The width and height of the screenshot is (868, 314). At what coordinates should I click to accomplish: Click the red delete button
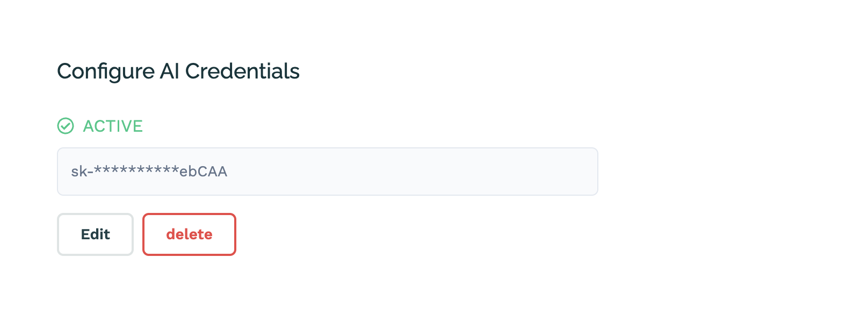click(x=189, y=234)
